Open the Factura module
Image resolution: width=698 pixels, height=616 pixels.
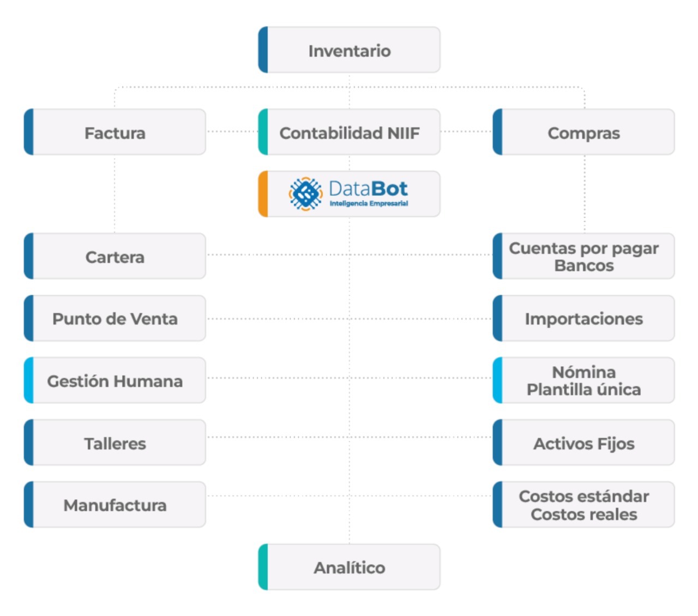tap(115, 132)
